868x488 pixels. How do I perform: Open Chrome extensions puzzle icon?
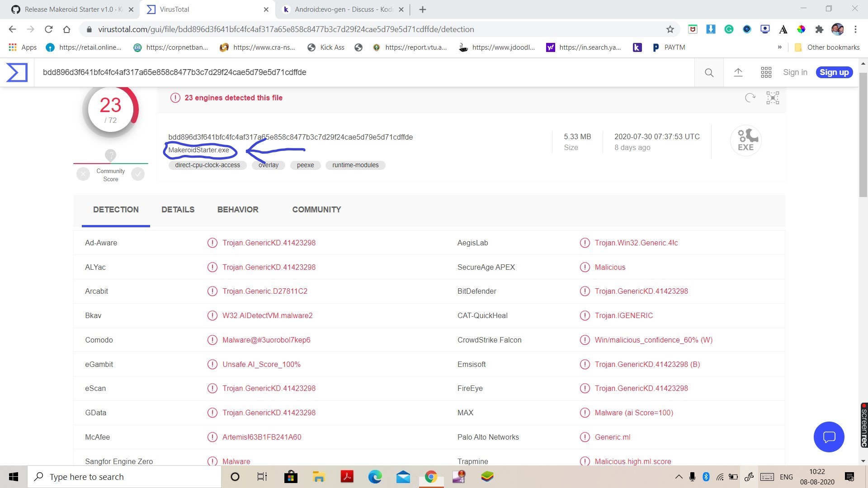tap(819, 29)
